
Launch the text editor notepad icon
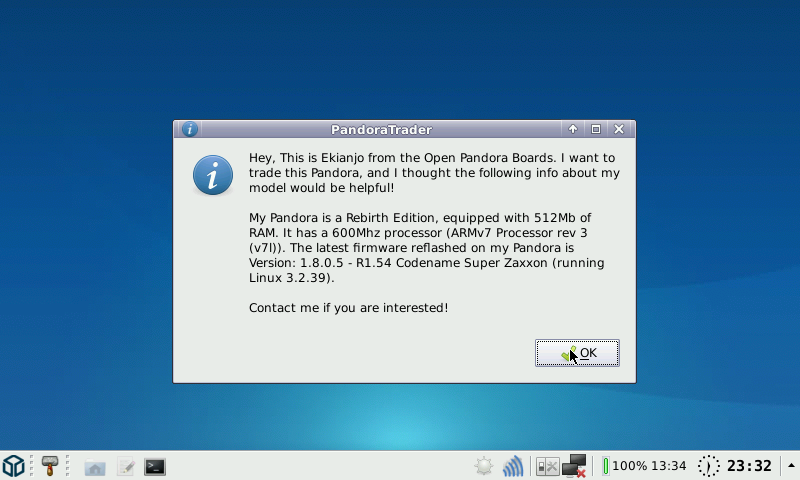coord(125,466)
